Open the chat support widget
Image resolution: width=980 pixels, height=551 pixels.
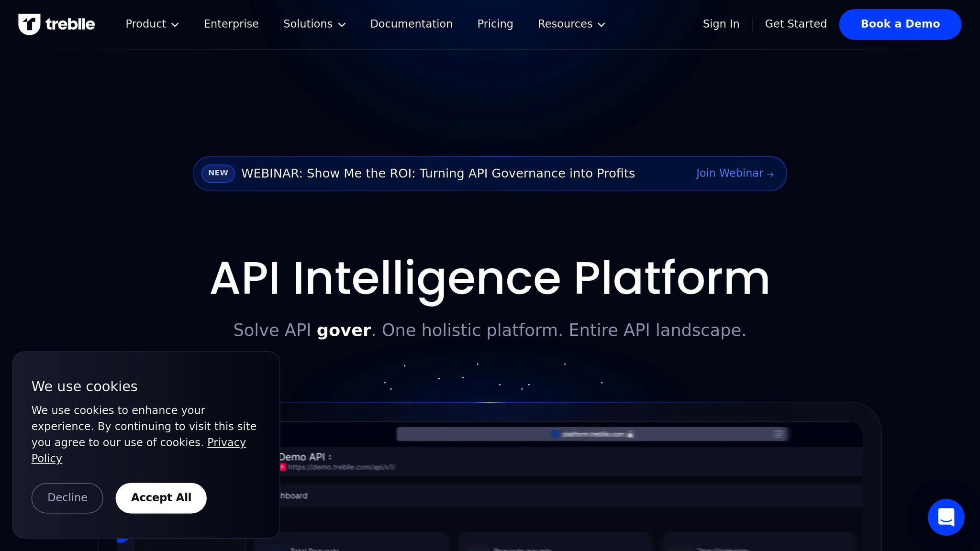[946, 517]
